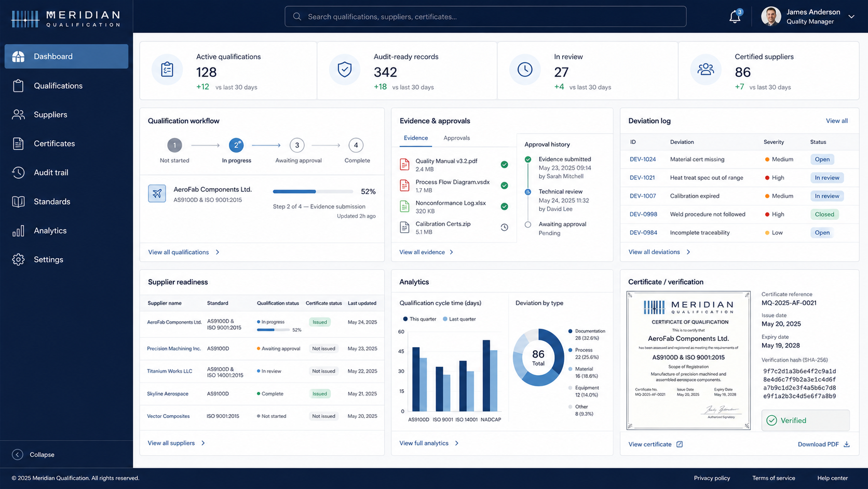Select workflow step 4 Complete circle

(x=356, y=146)
